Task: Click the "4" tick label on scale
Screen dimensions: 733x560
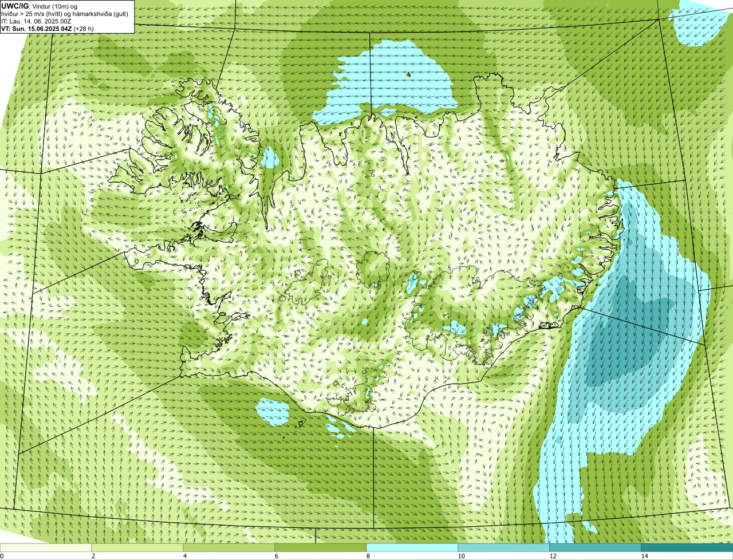Action: (184, 556)
